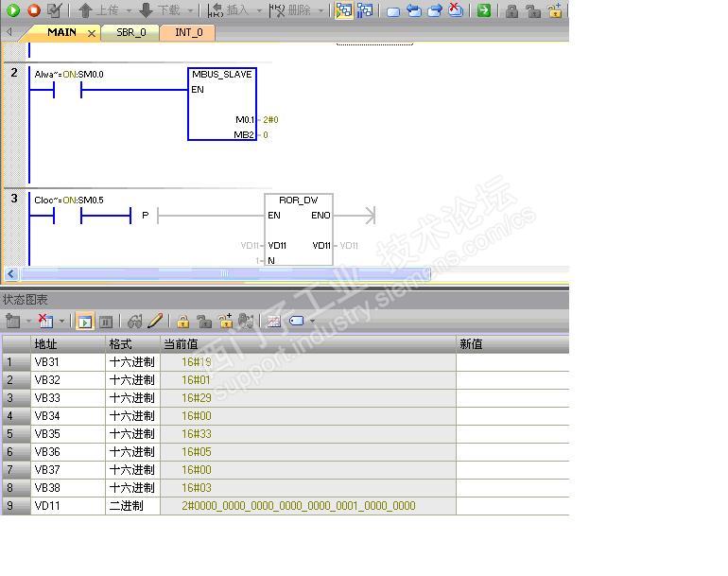Image resolution: width=728 pixels, height=576 pixels.
Task: Click the toggle bookmark icon
Action: click(393, 11)
